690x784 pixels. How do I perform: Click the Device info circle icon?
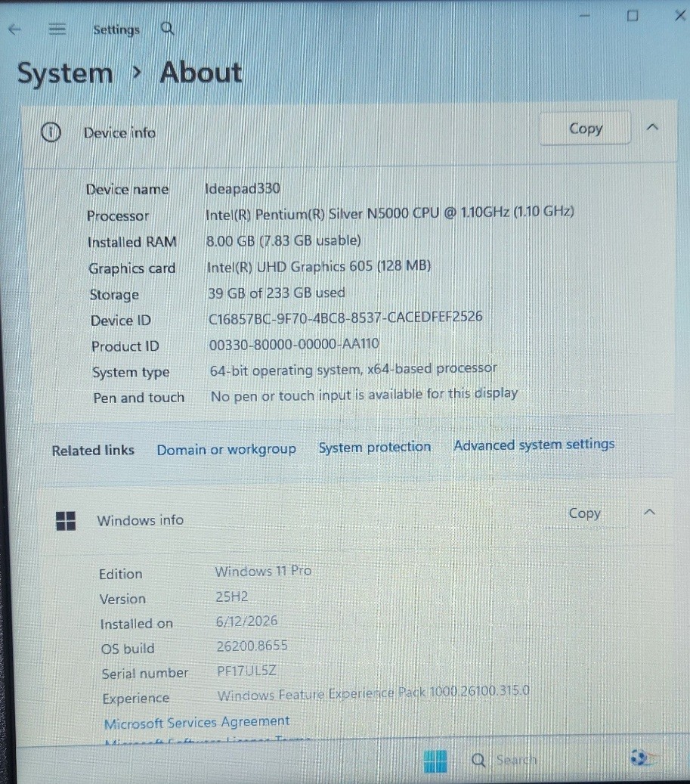pyautogui.click(x=51, y=132)
